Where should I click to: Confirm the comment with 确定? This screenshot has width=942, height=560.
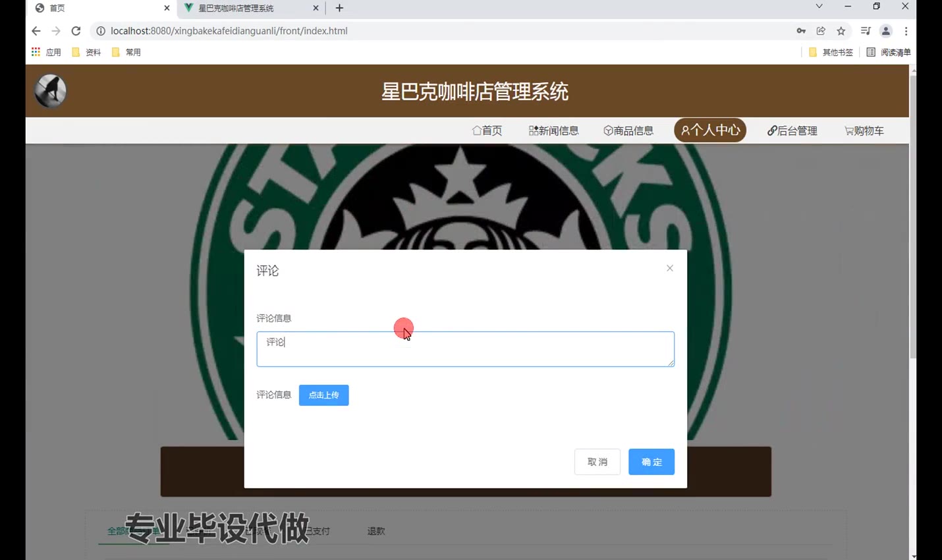click(x=651, y=462)
